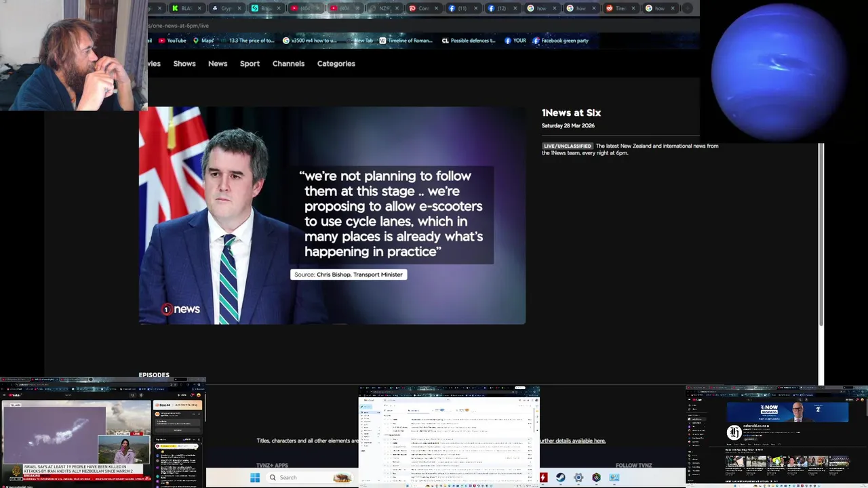Close the Facebook (11) tab
The image size is (868, 488).
[x=475, y=8]
